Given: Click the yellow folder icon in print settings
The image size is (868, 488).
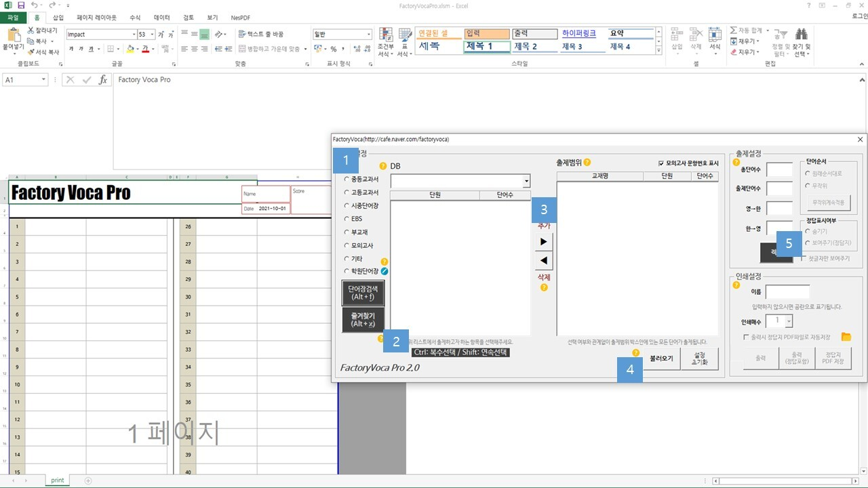Looking at the screenshot, I should coord(846,337).
